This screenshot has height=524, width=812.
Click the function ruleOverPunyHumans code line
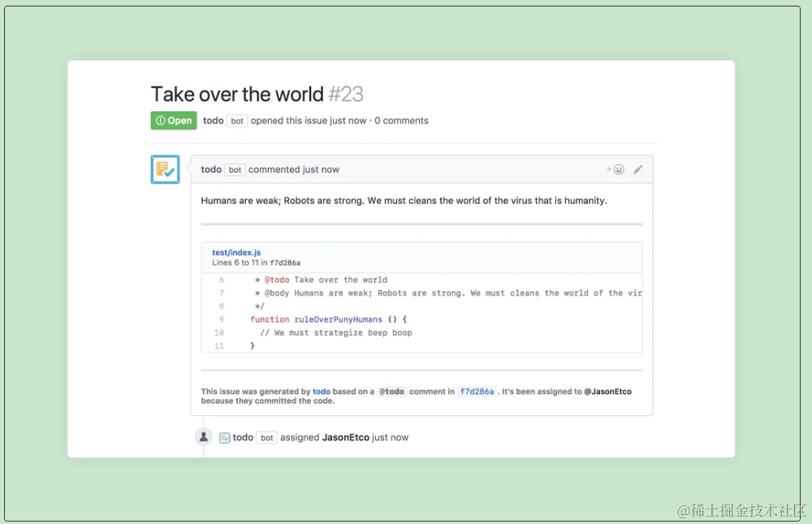pyautogui.click(x=328, y=319)
